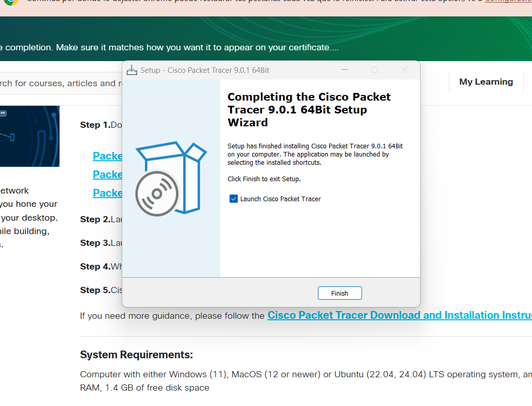Click the Chrome logo in the banner
The height and width of the screenshot is (406, 532).
11,2
